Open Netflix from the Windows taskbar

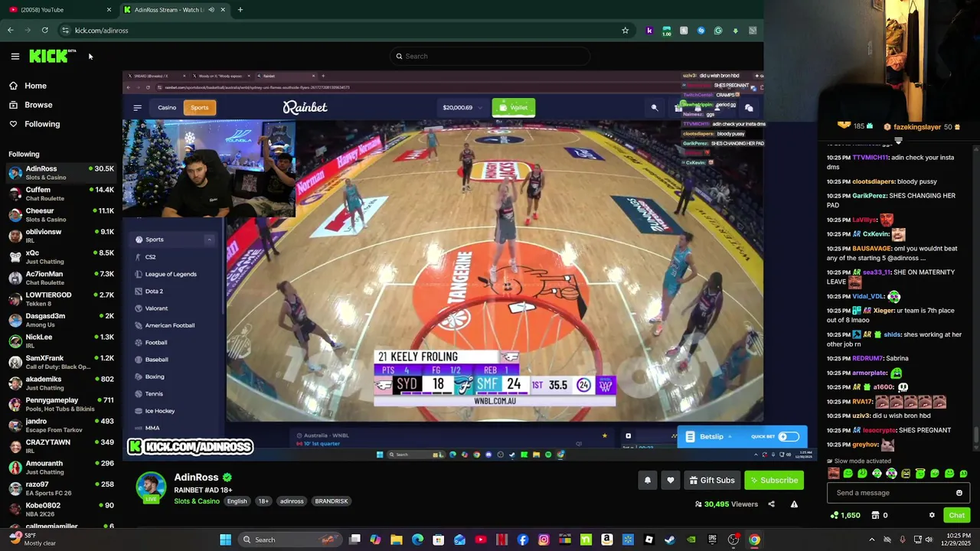(x=501, y=540)
